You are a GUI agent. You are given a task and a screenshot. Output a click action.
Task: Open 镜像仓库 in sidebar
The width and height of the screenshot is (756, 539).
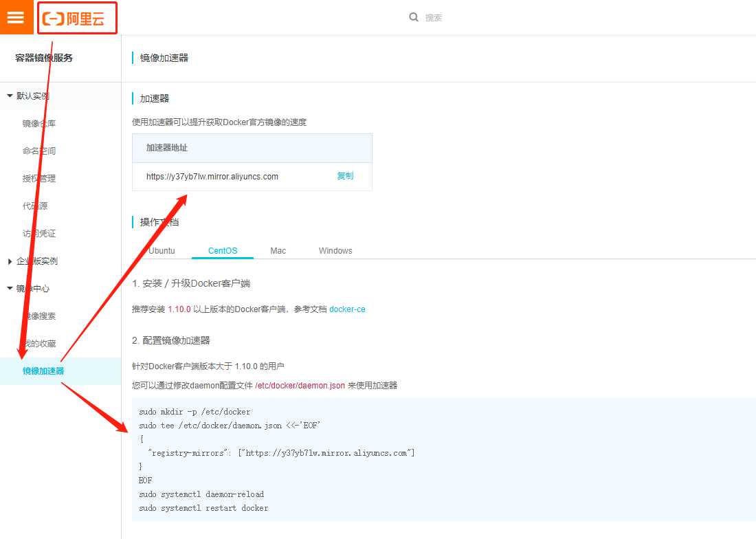click(x=39, y=124)
